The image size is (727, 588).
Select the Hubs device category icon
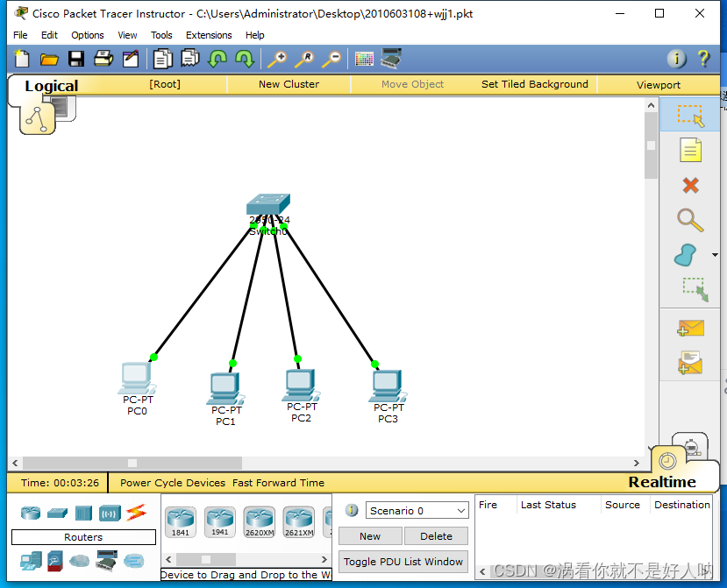83,514
